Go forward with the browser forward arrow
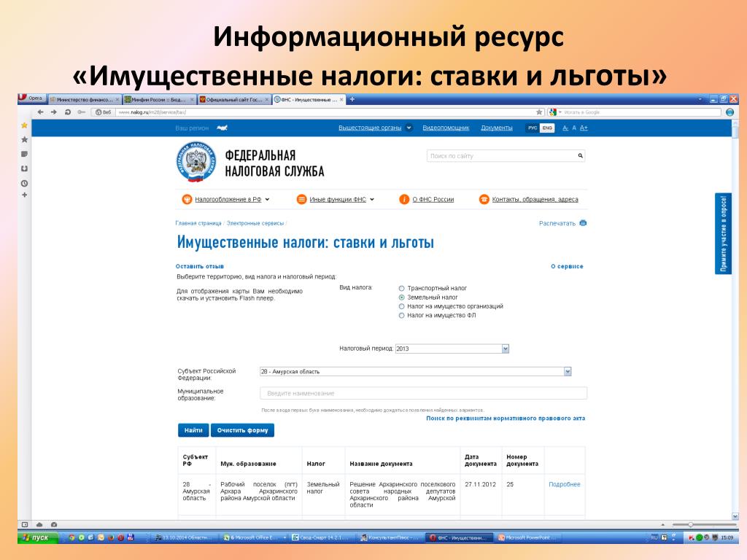 pos(54,112)
